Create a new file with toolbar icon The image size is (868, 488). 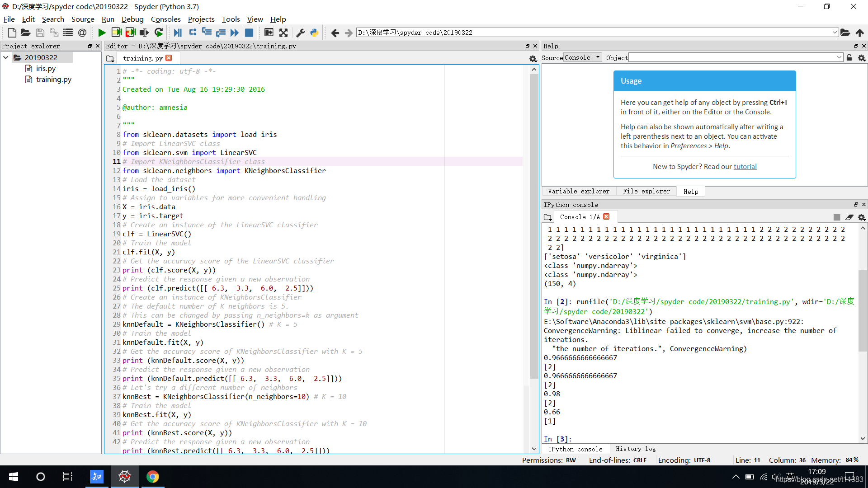pos(12,33)
